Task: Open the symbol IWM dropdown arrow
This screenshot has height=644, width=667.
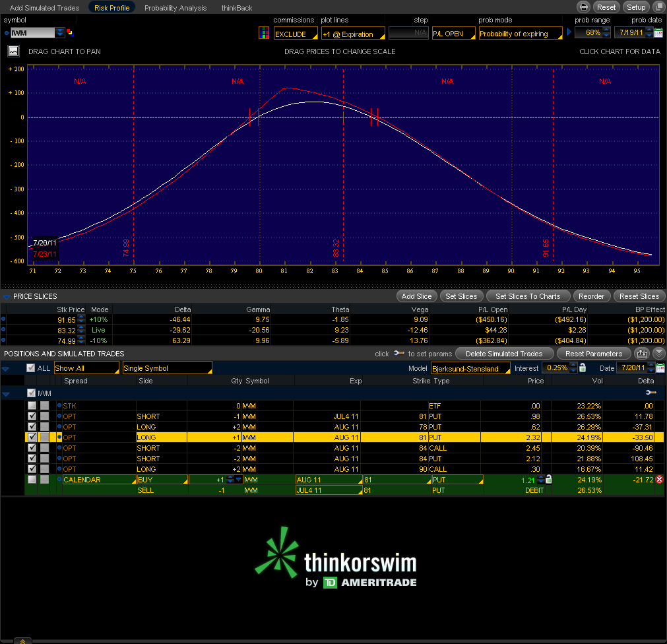Action: pos(60,32)
